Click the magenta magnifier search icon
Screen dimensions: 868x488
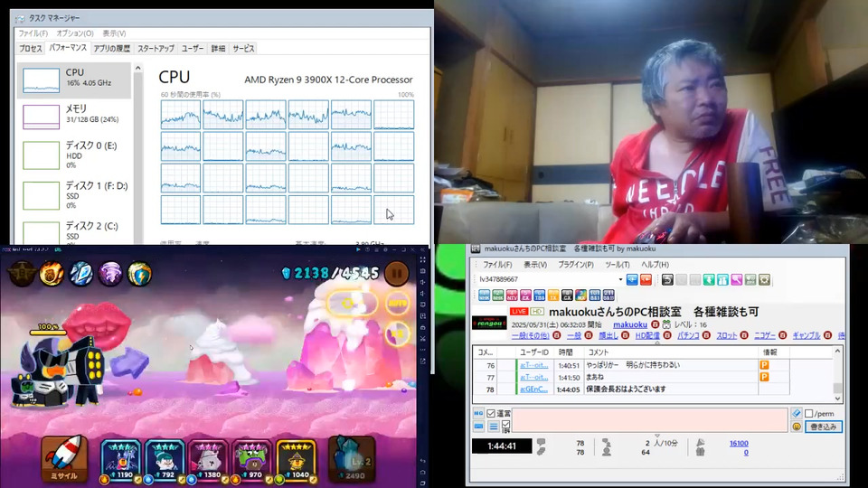coord(737,279)
